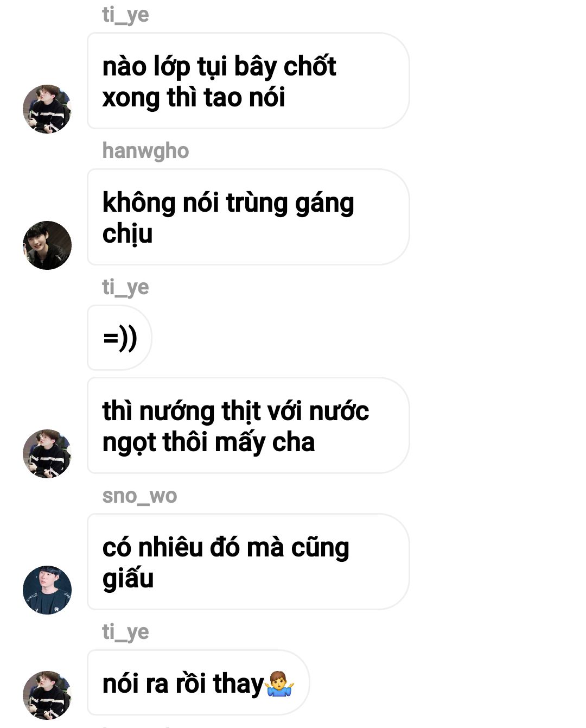Tap ti_ye's avatar beside 'thì nướng thịt' message

pos(47,454)
